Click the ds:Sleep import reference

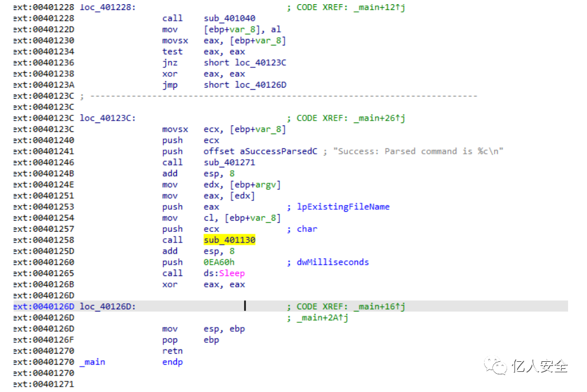[x=224, y=273]
